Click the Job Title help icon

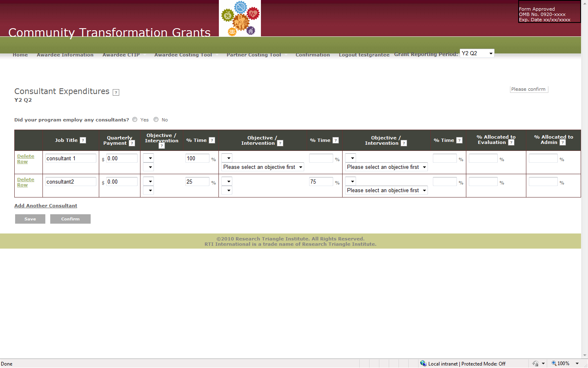(x=83, y=140)
